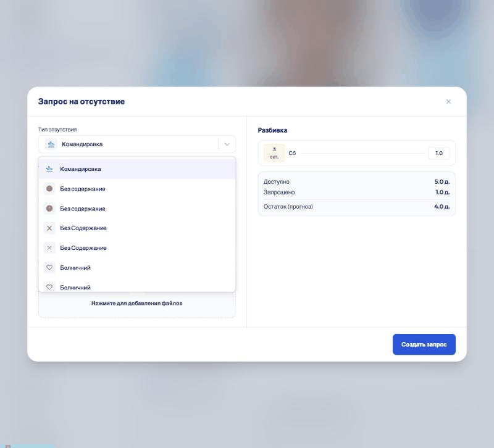Image resolution: width=494 pixels, height=448 pixels.
Task: Click Создать запрос button
Action: pos(424,344)
